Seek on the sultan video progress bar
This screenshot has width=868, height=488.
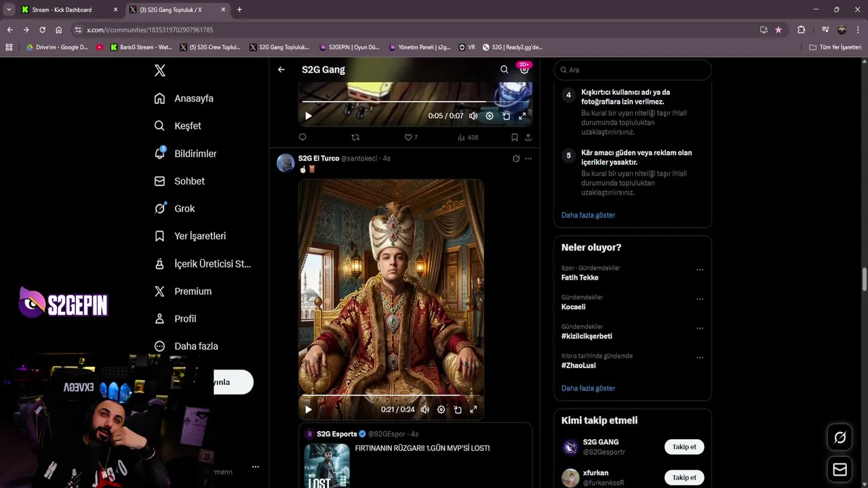[391, 394]
